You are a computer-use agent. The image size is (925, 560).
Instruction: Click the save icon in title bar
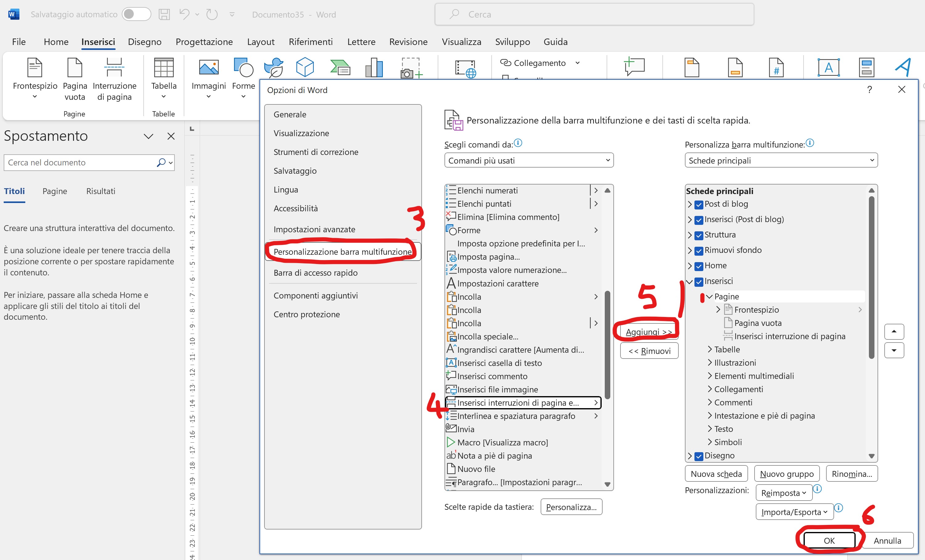pos(164,14)
